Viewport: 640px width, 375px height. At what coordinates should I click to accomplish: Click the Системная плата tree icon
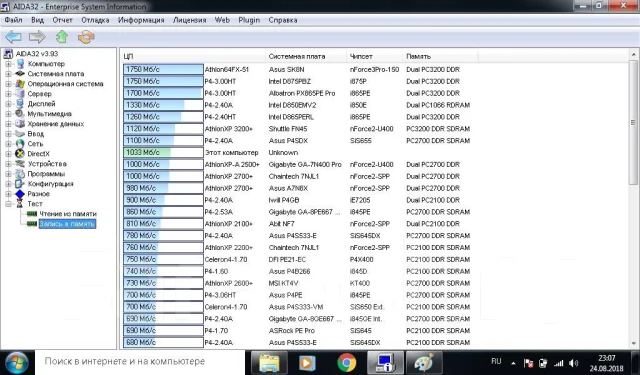[x=20, y=74]
